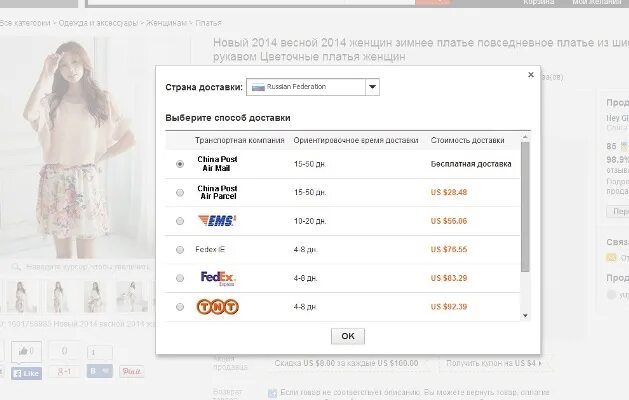The height and width of the screenshot is (400, 629).
Task: Click the Google +1 button
Action: click(64, 372)
